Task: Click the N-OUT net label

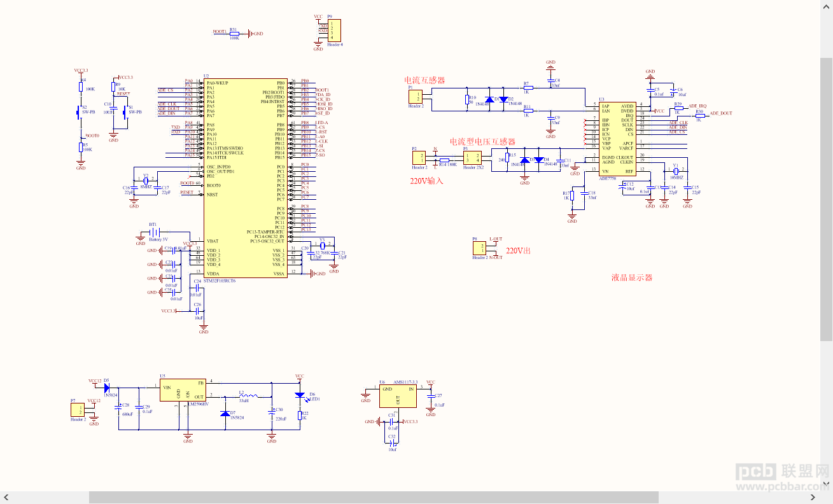Action: coord(496,257)
